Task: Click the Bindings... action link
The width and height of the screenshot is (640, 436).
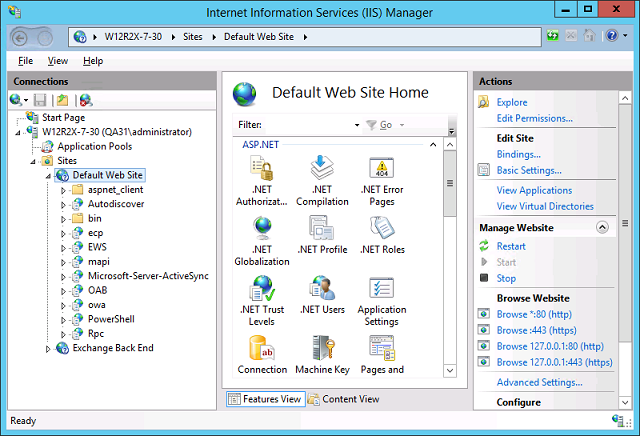Action: [x=518, y=154]
